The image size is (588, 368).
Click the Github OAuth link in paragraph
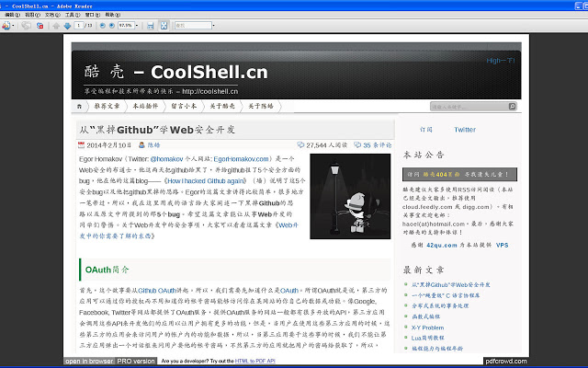coord(157,291)
